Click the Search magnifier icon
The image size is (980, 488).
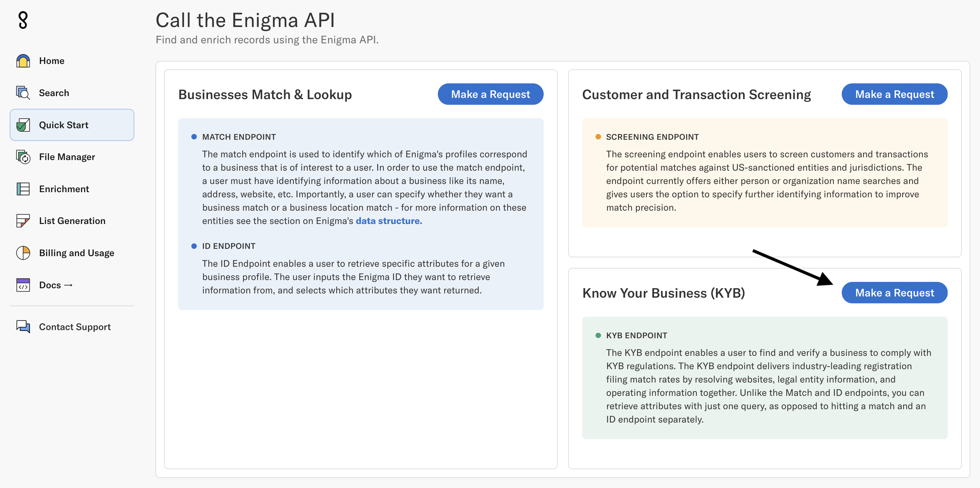23,93
